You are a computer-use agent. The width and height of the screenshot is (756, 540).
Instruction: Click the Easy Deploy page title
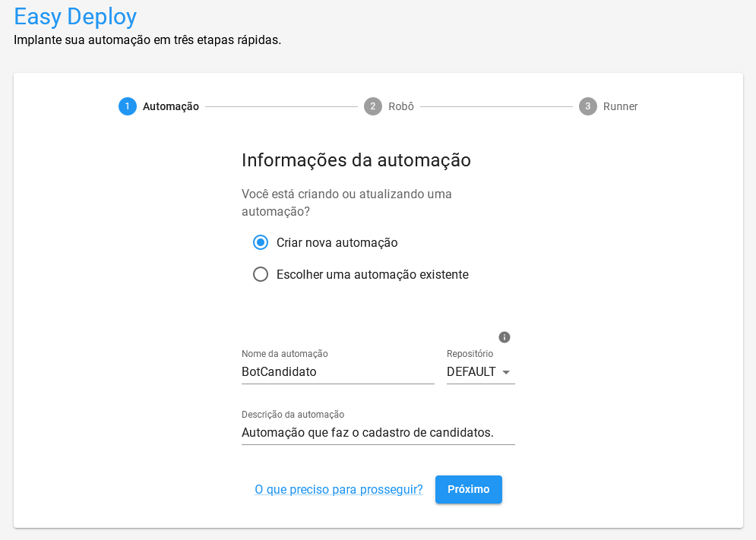(75, 16)
